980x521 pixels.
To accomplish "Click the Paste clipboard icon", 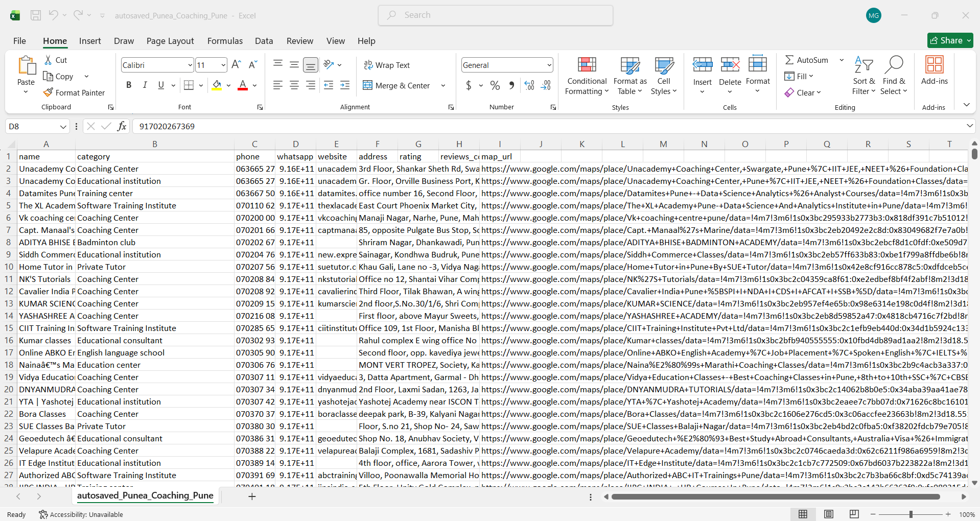I will tap(26, 66).
